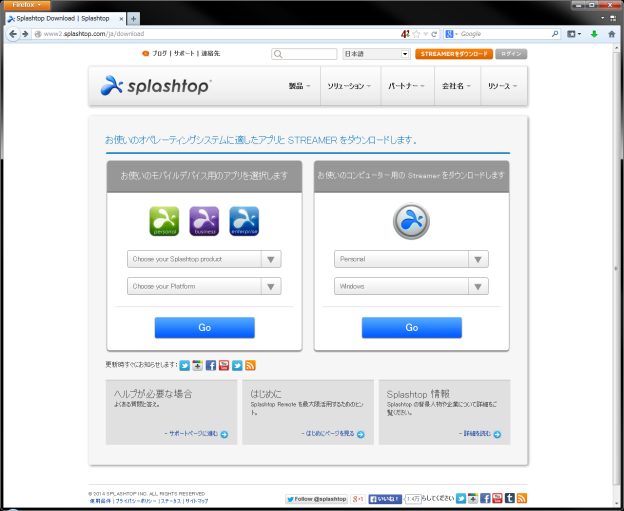The width and height of the screenshot is (624, 511).
Task: Expand 'Choose your Platform' dropdown
Action: click(204, 286)
